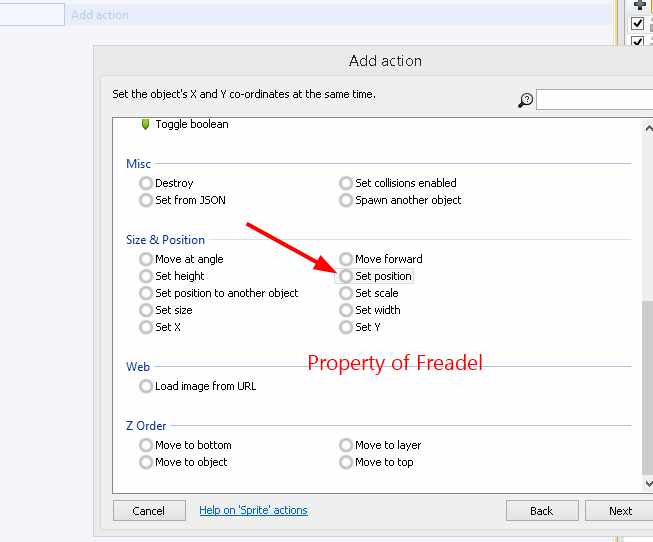Focus the action search input field
This screenshot has height=542, width=653.
point(594,100)
